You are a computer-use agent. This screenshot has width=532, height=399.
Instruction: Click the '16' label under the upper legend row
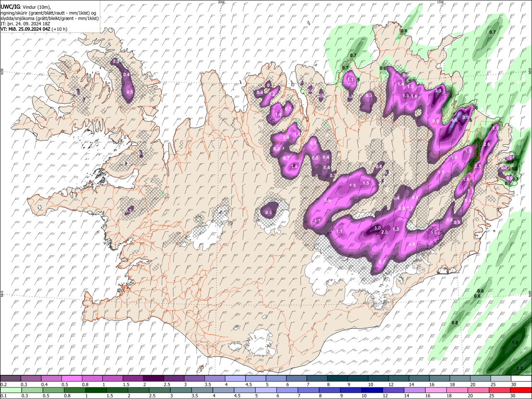click(x=432, y=384)
